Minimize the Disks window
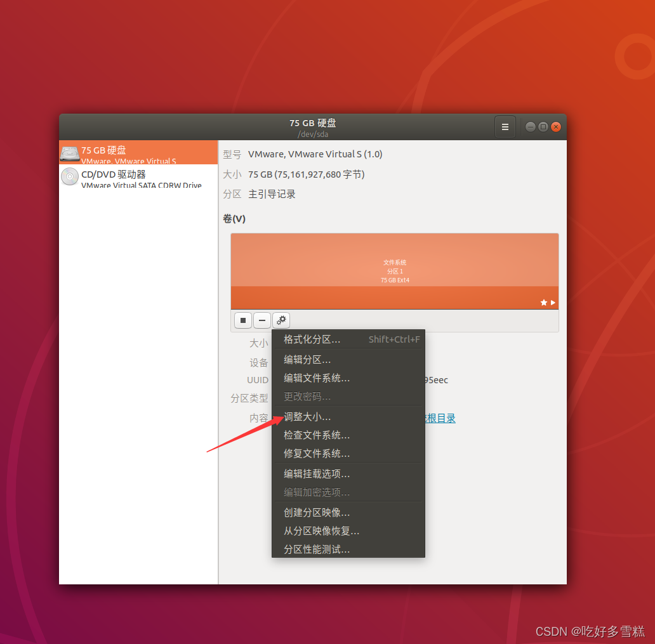Screen dimensions: 655x644 click(530, 126)
